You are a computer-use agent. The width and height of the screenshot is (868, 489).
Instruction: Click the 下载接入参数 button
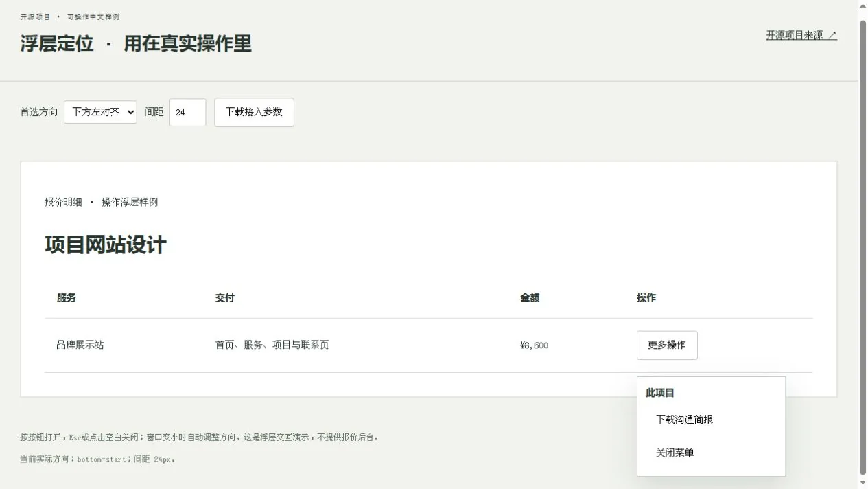[254, 112]
